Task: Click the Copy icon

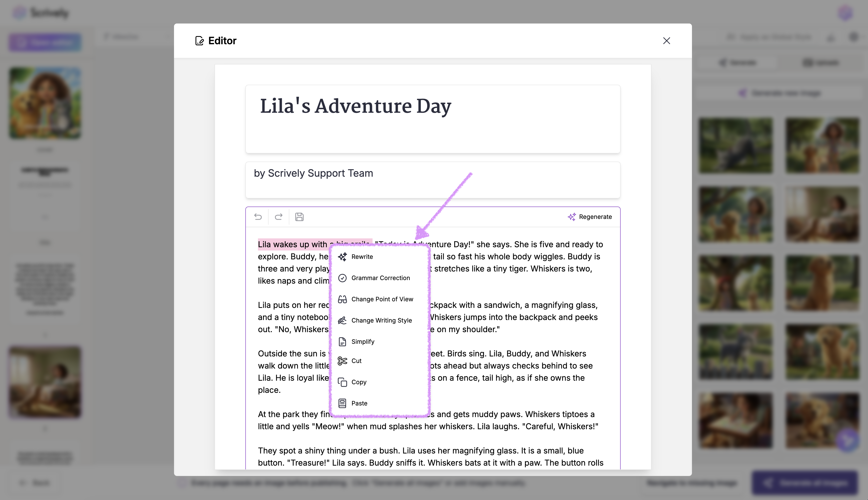Action: coord(342,382)
